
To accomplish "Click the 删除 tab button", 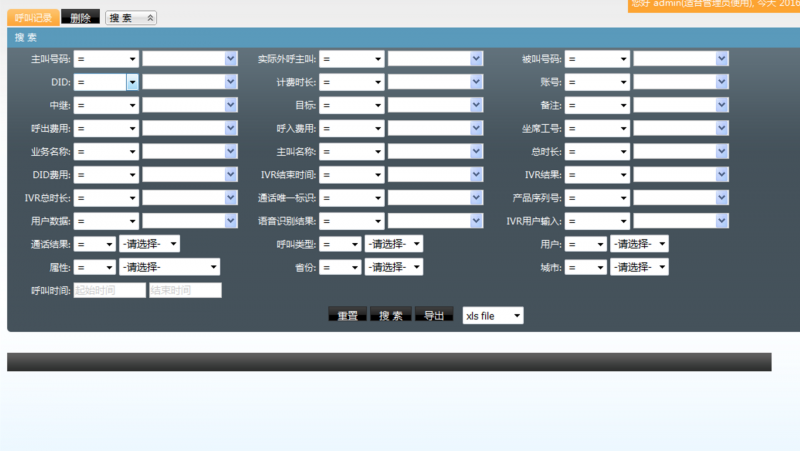I will pyautogui.click(x=80, y=18).
